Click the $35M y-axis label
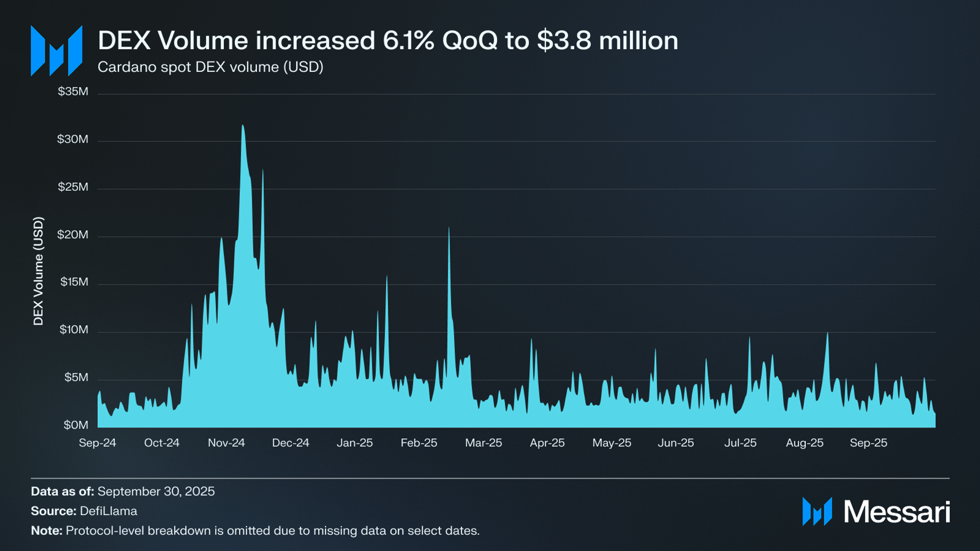The height and width of the screenshot is (551, 980). pyautogui.click(x=73, y=91)
